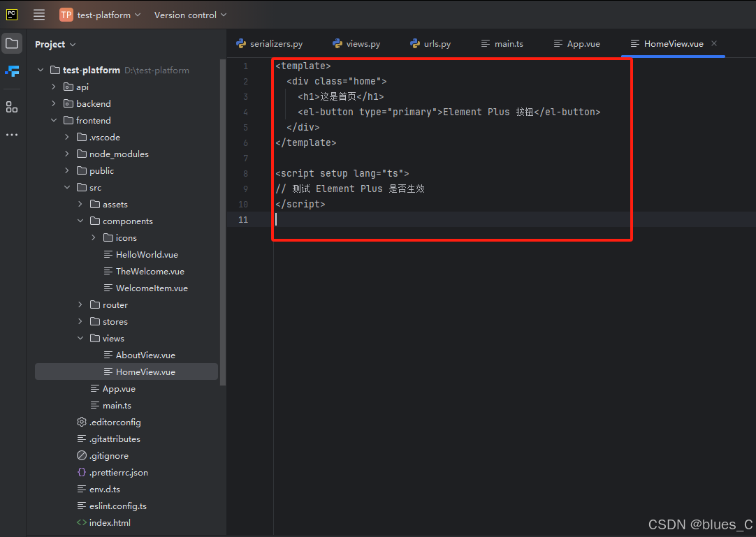Click the .editorconfig gear file icon
The height and width of the screenshot is (537, 756).
pos(82,422)
